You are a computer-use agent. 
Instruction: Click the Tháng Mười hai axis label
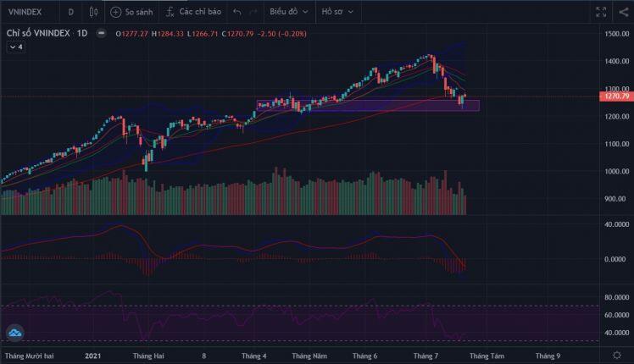click(x=29, y=356)
